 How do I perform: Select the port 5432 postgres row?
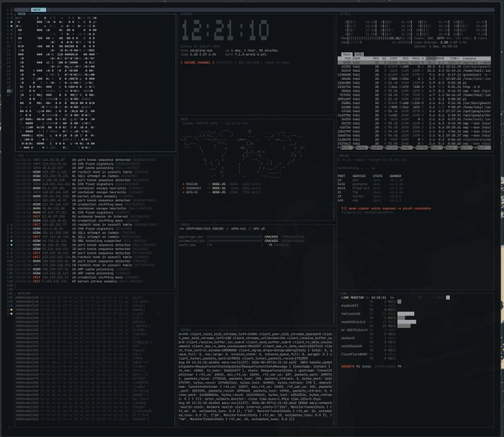(371, 185)
